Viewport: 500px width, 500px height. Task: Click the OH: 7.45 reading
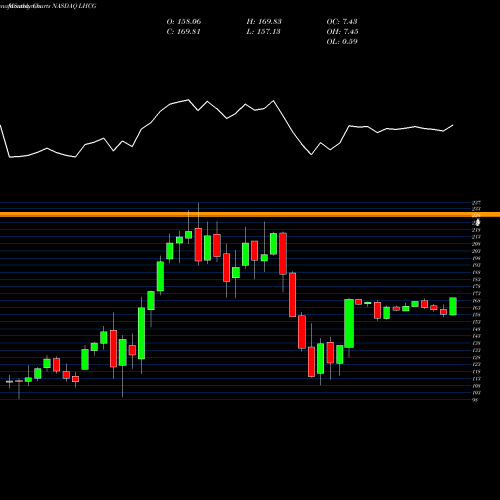tap(342, 32)
